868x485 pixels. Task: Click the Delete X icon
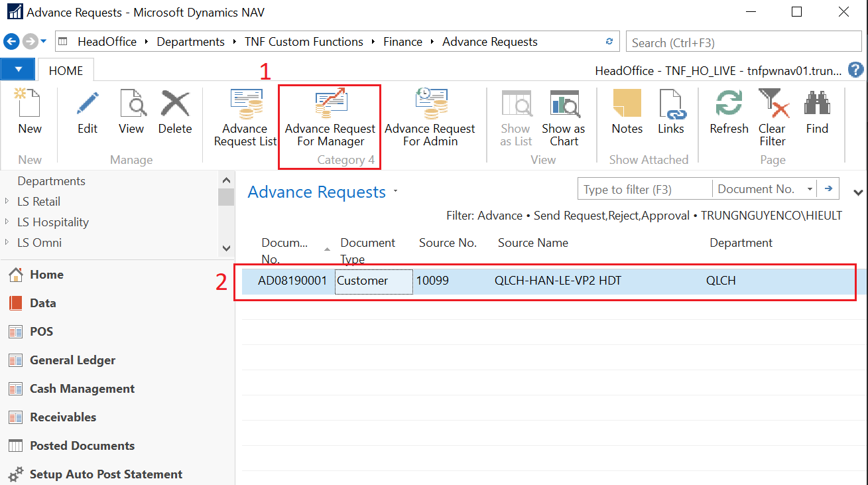pos(175,111)
